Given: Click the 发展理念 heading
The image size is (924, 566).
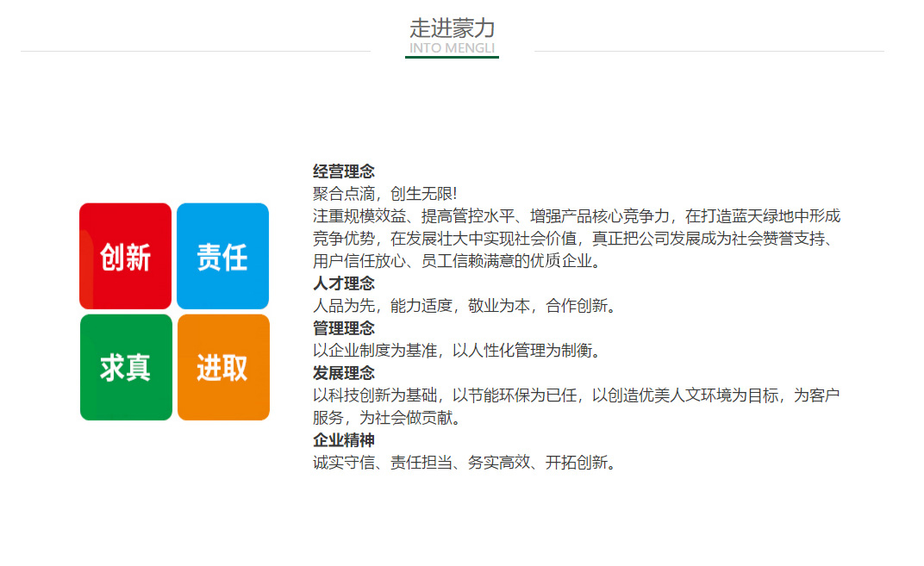Looking at the screenshot, I should (x=344, y=373).
